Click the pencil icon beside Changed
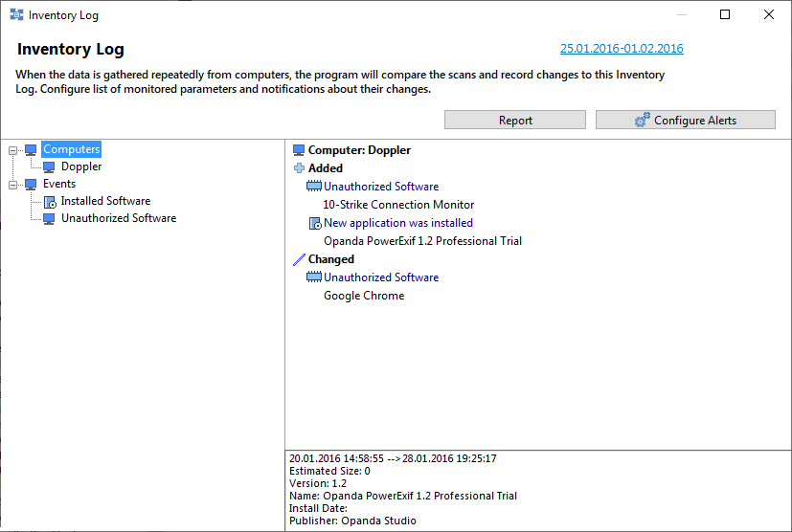792x532 pixels. click(x=299, y=259)
